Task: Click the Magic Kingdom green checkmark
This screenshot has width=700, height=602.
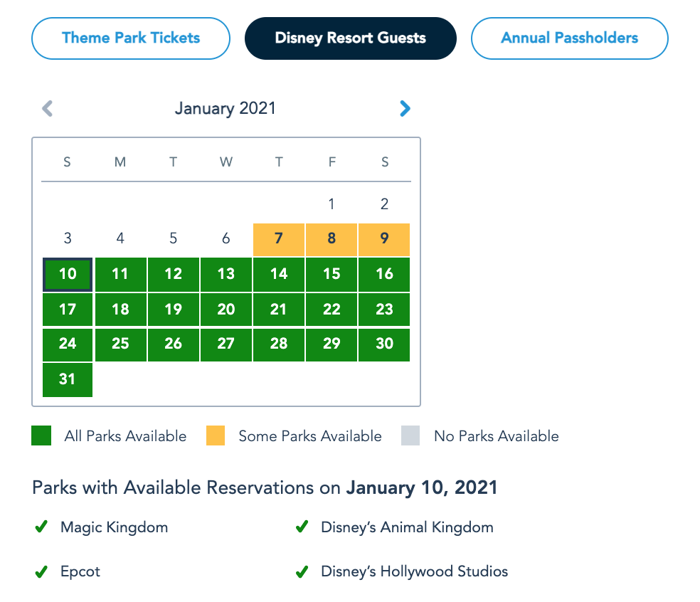Action: [x=41, y=527]
